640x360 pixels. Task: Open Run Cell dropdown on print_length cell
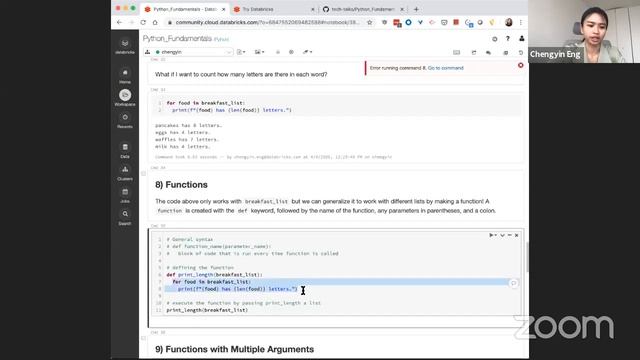[x=493, y=235]
